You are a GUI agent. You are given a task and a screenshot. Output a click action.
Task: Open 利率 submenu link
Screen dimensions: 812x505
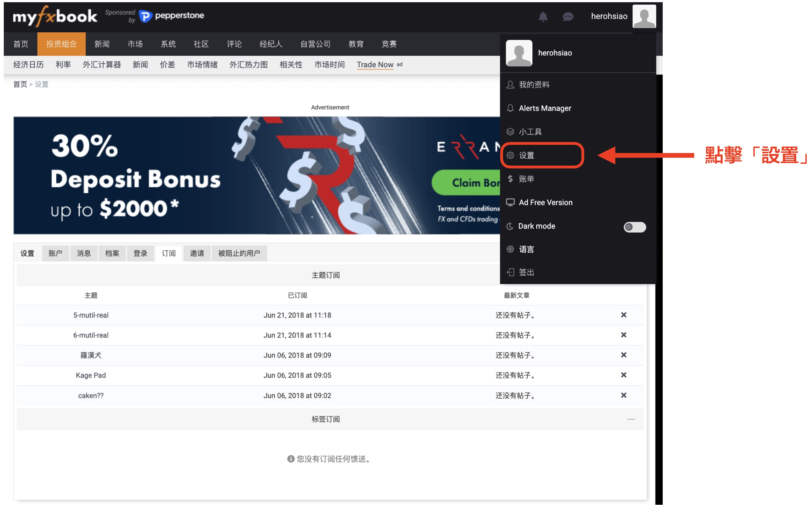tap(63, 65)
